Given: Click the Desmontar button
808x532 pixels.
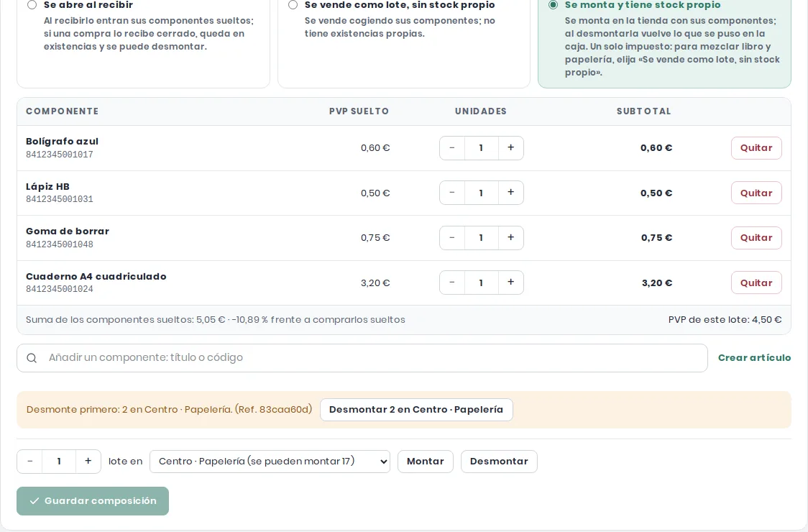Looking at the screenshot, I should pos(499,462).
